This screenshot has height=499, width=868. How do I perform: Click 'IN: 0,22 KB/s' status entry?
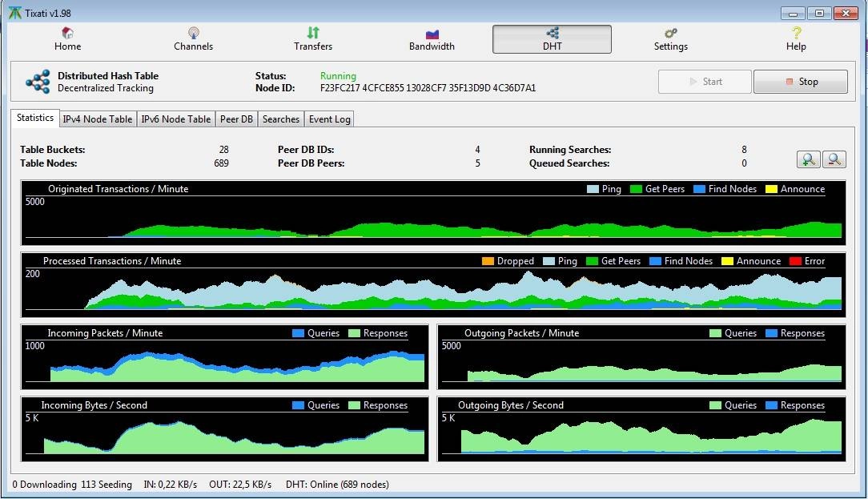(170, 485)
